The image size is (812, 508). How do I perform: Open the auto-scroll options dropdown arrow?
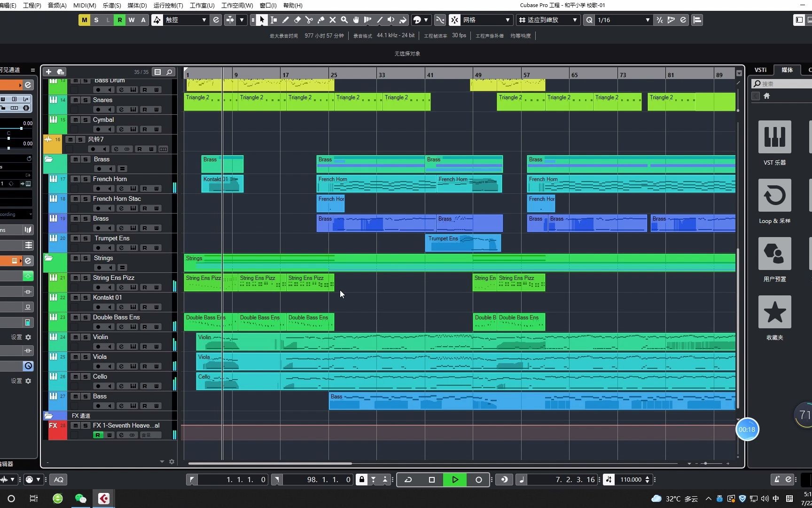coord(242,20)
